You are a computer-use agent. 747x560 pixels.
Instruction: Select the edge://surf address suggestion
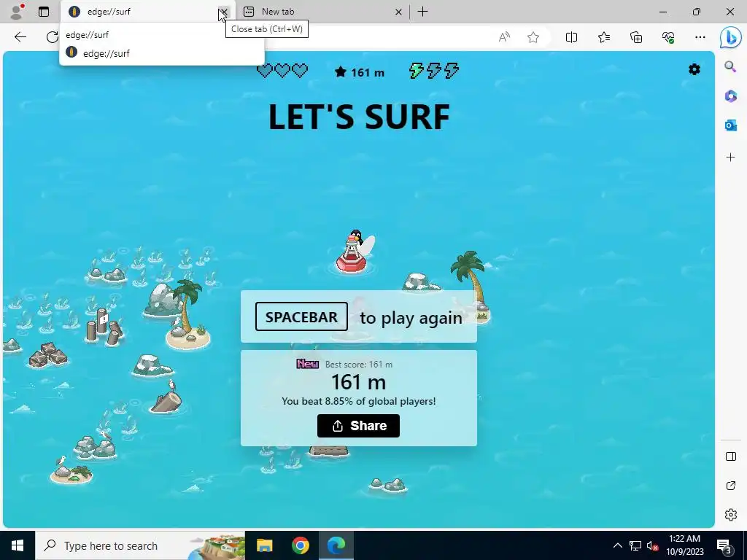coord(162,53)
